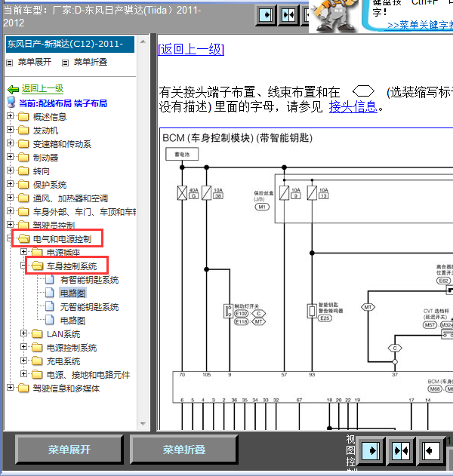The image size is (453, 476).
Task: Click the top inward-arrows view control icon
Action: tap(288, 15)
